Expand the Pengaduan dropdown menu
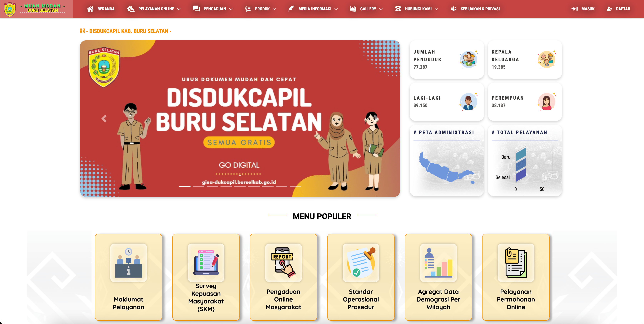The height and width of the screenshot is (324, 644). [x=213, y=9]
